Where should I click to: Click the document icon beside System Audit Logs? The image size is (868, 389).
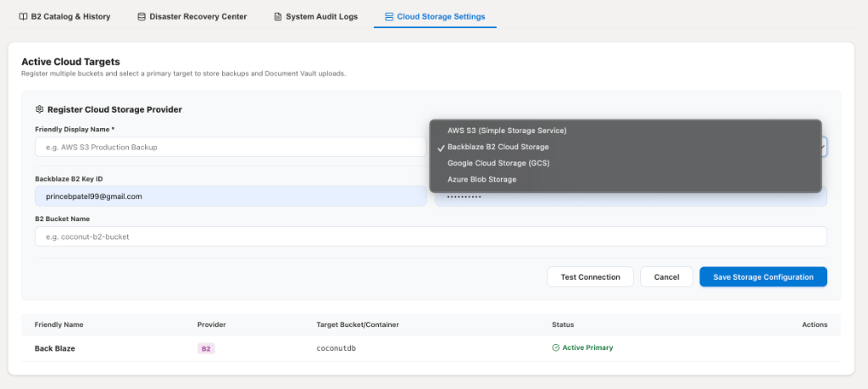click(x=278, y=17)
